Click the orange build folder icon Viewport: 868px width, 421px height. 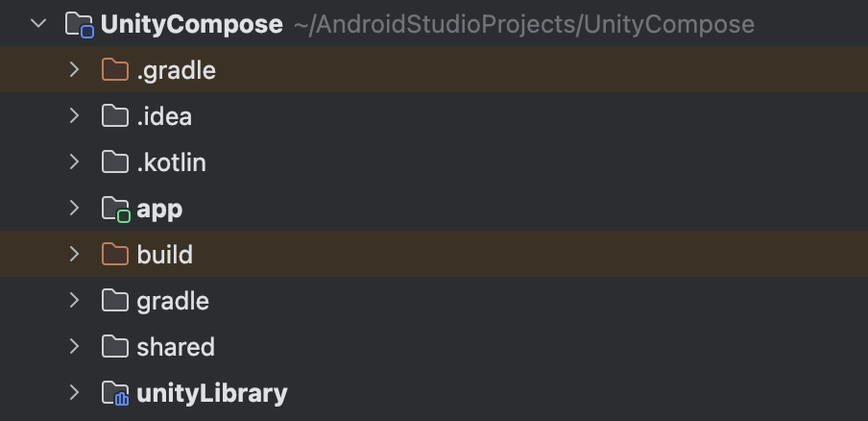click(115, 255)
